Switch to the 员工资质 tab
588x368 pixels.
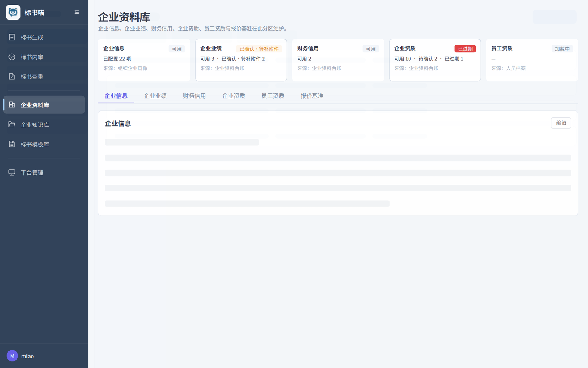pyautogui.click(x=273, y=96)
